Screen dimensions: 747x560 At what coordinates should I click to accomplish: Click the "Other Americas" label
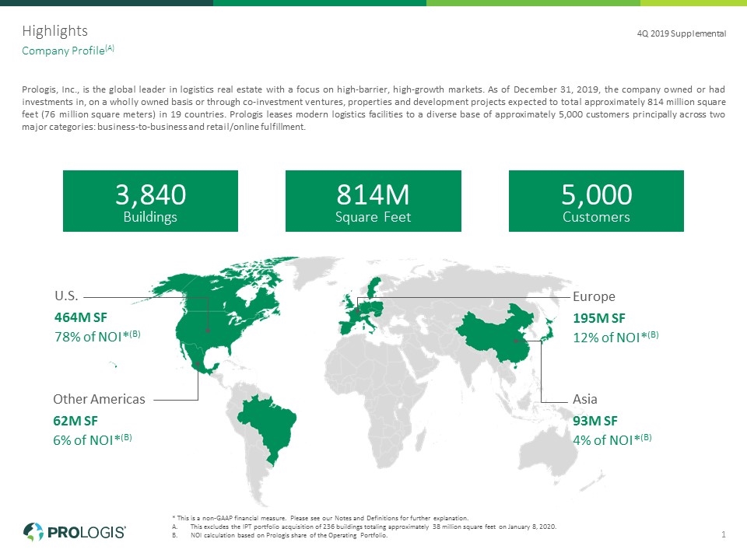99,399
